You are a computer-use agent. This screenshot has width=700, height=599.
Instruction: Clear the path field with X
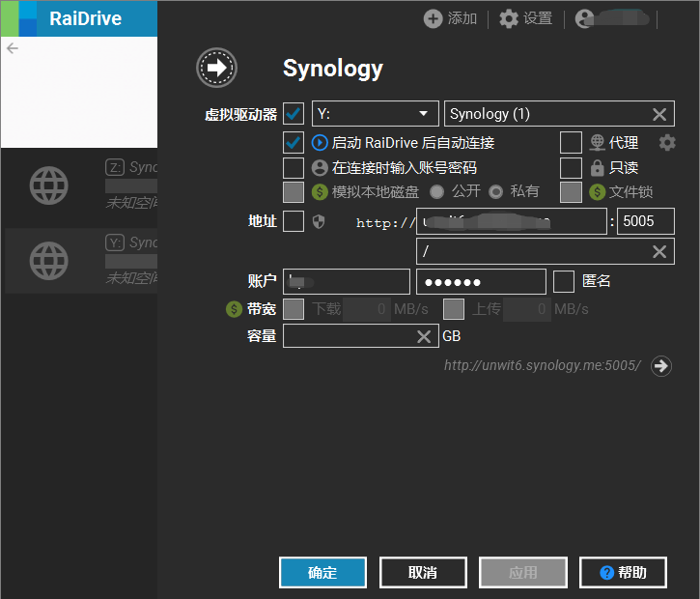(658, 251)
